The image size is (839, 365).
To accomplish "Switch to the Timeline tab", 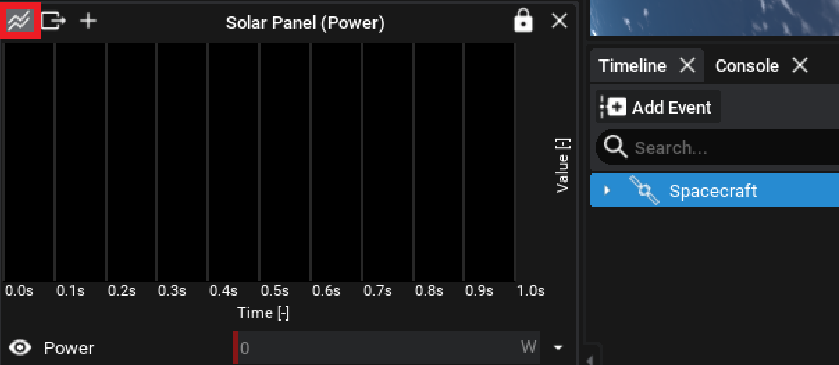I will tap(632, 66).
